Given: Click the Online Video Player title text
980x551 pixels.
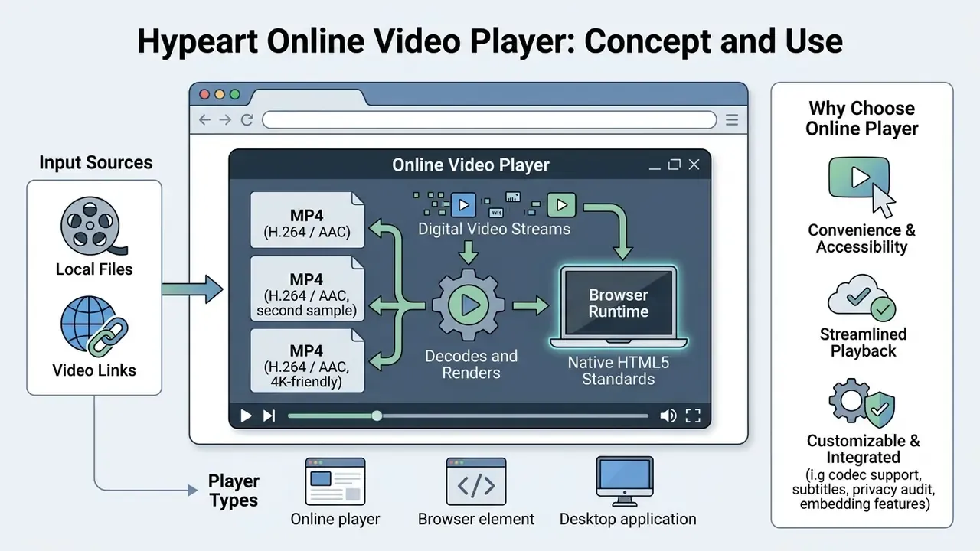Looking at the screenshot, I should (471, 165).
